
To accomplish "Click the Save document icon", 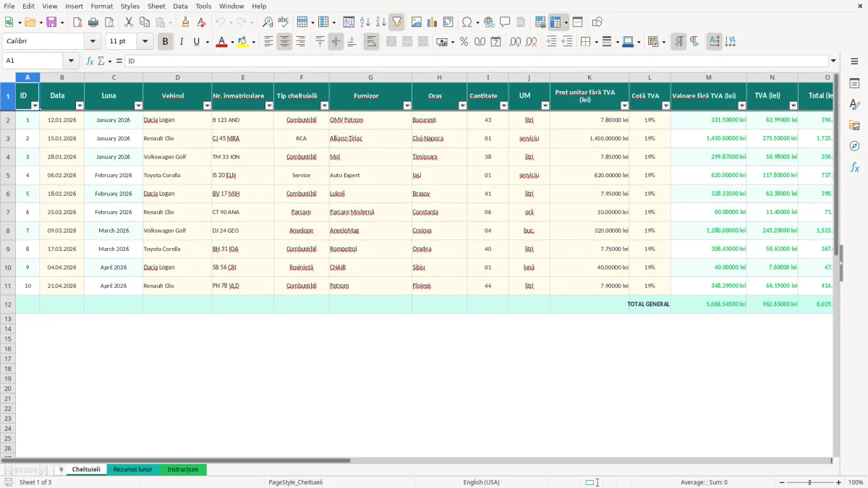I will tap(51, 22).
